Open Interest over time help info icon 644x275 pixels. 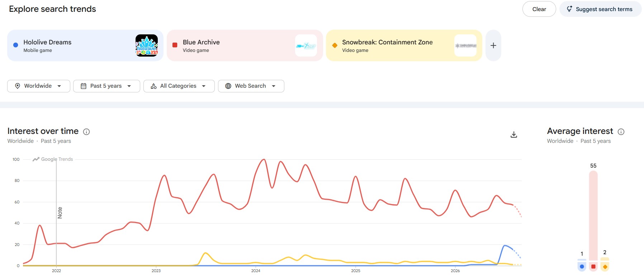click(x=86, y=132)
